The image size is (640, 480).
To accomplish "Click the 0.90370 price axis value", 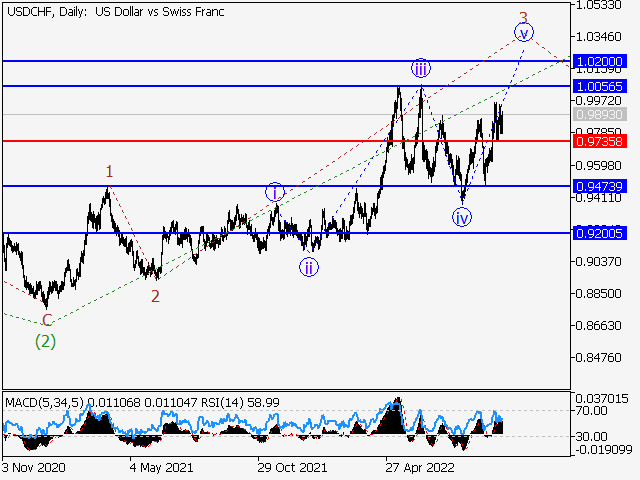I will pos(598,261).
